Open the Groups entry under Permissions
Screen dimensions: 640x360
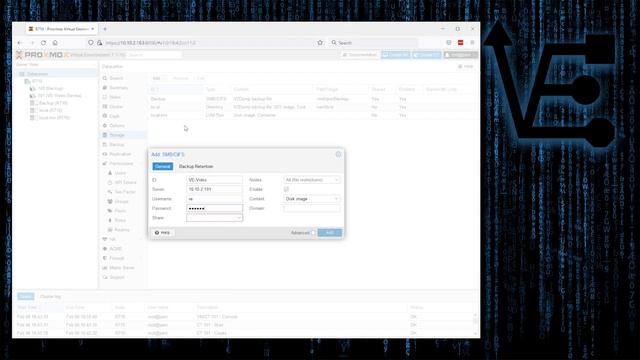pyautogui.click(x=121, y=201)
